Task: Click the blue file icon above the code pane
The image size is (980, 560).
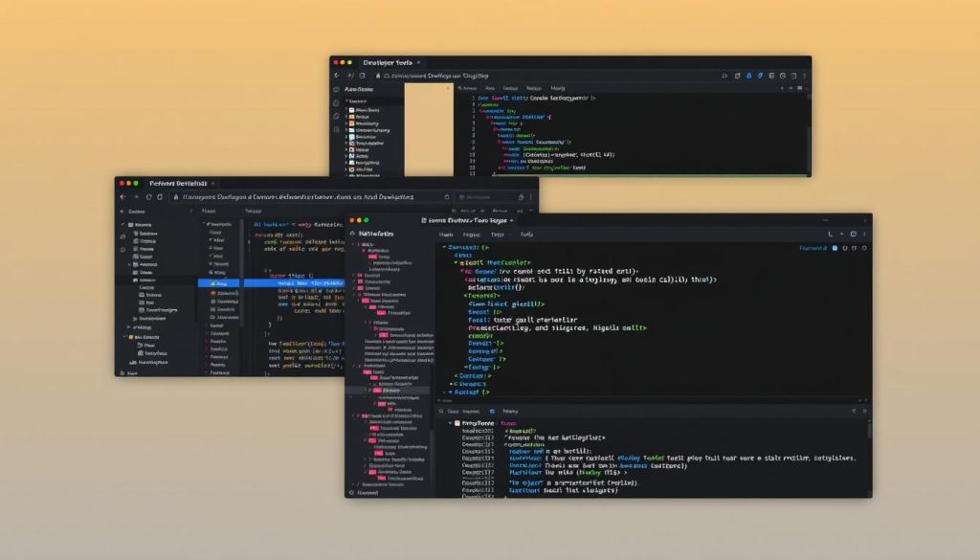Action: point(835,248)
